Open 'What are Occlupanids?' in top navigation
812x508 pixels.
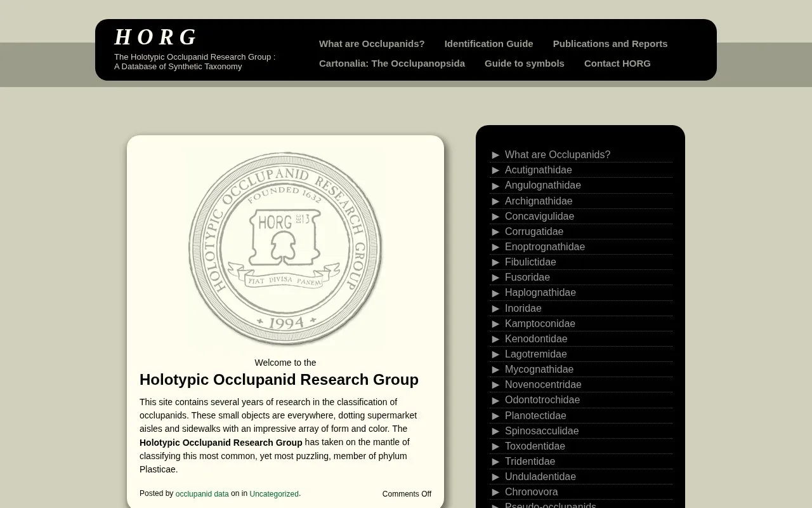point(372,44)
